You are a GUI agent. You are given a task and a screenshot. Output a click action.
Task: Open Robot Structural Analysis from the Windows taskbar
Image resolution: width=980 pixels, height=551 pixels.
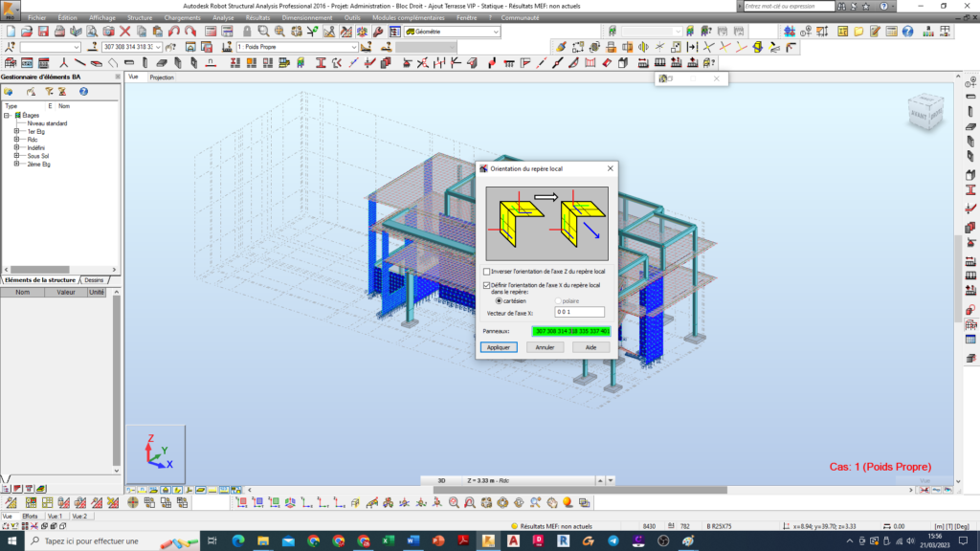pyautogui.click(x=487, y=540)
